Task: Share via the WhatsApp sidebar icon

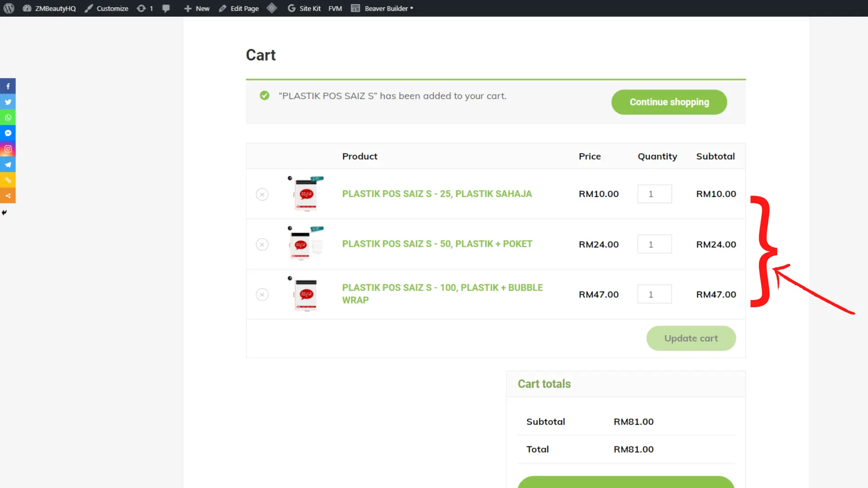Action: [x=8, y=117]
